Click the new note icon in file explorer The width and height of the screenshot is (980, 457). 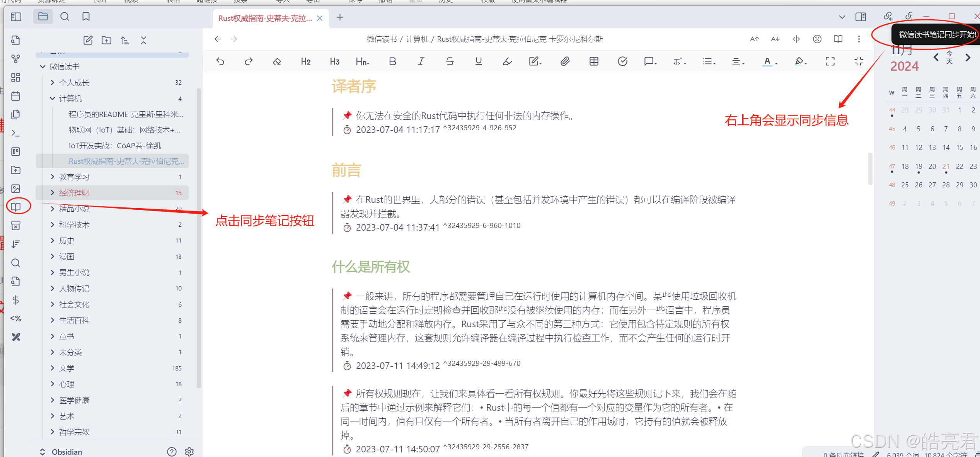pyautogui.click(x=88, y=40)
